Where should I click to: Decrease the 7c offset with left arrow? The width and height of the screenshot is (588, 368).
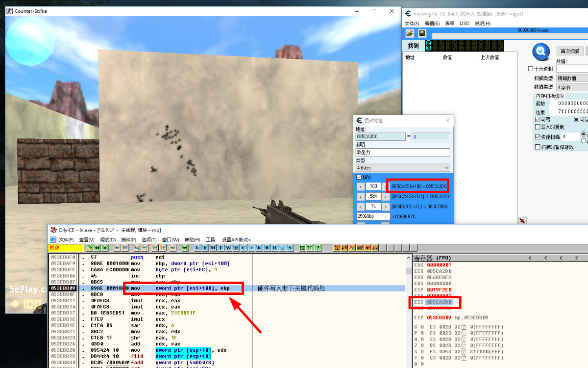click(360, 207)
